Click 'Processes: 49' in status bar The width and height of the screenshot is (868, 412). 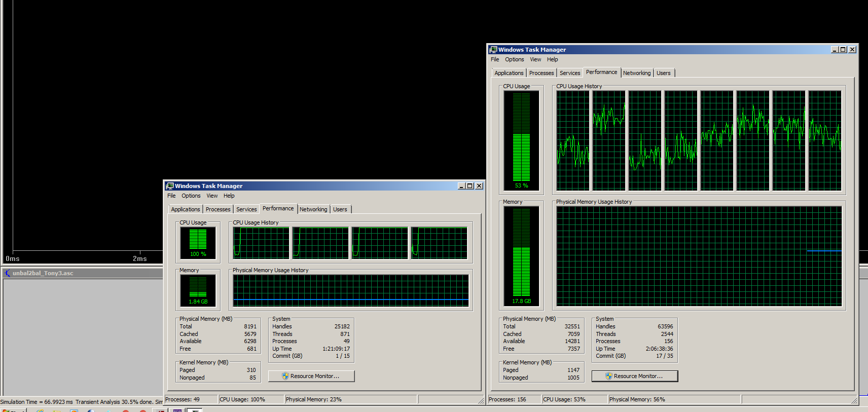click(x=183, y=399)
